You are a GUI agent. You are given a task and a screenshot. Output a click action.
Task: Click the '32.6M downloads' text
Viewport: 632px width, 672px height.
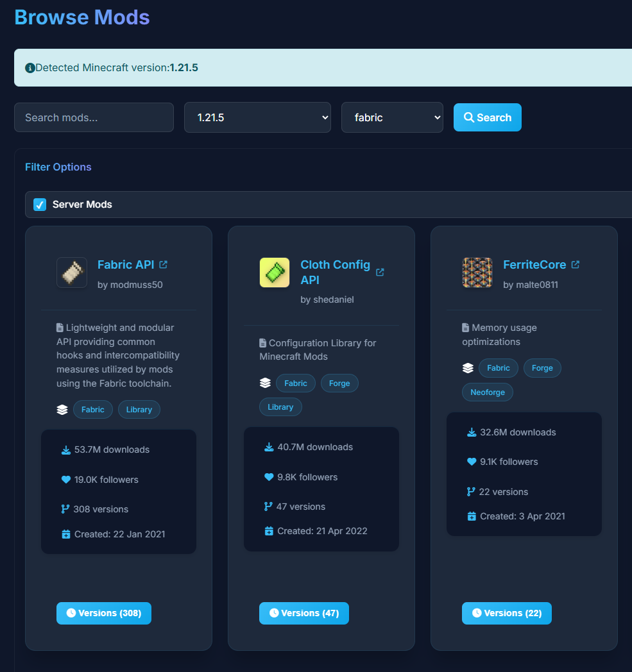(x=518, y=432)
